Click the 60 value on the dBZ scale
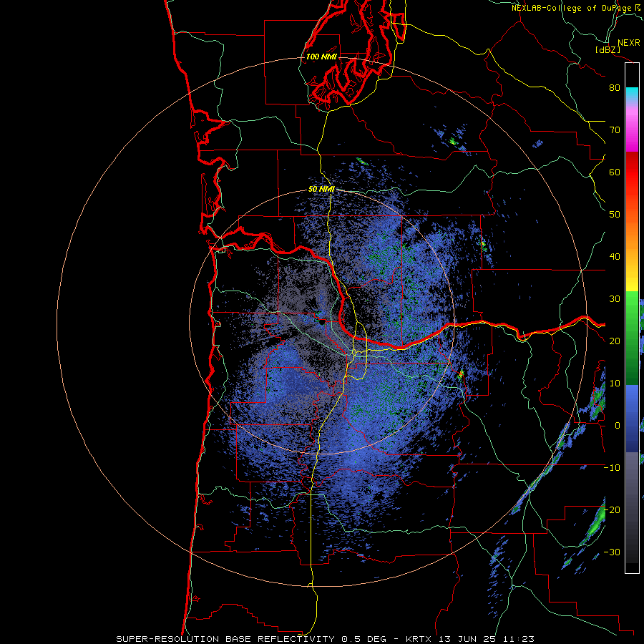Image resolution: width=644 pixels, height=644 pixels. [615, 172]
